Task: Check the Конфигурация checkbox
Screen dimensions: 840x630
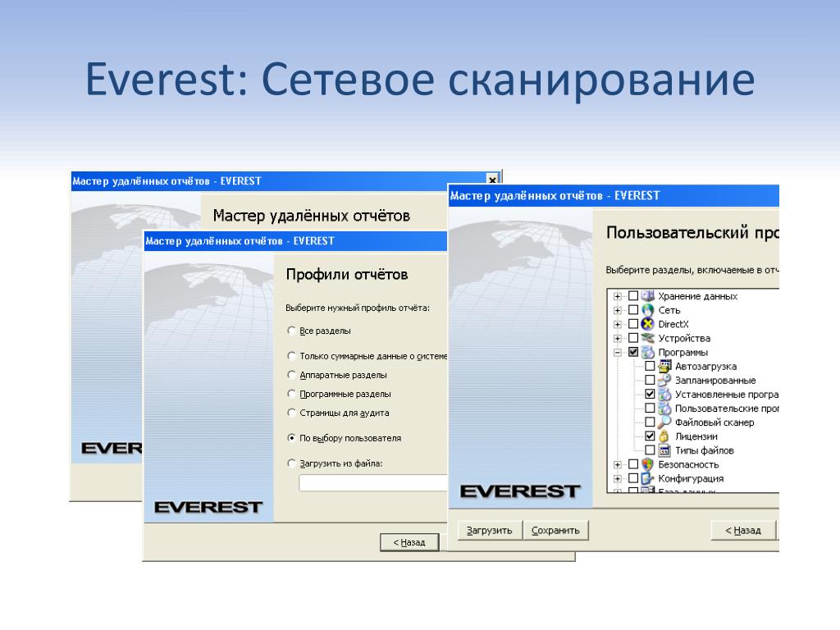Action: (x=633, y=478)
